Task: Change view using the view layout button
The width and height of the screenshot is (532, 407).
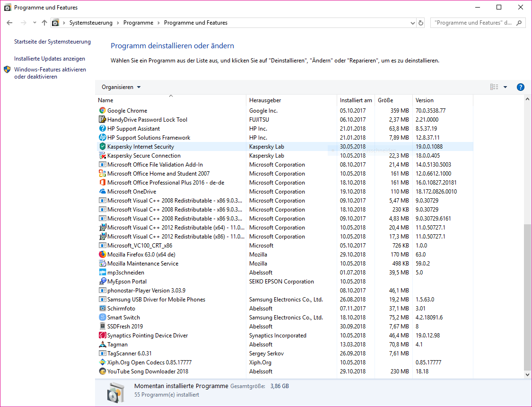Action: pyautogui.click(x=494, y=87)
